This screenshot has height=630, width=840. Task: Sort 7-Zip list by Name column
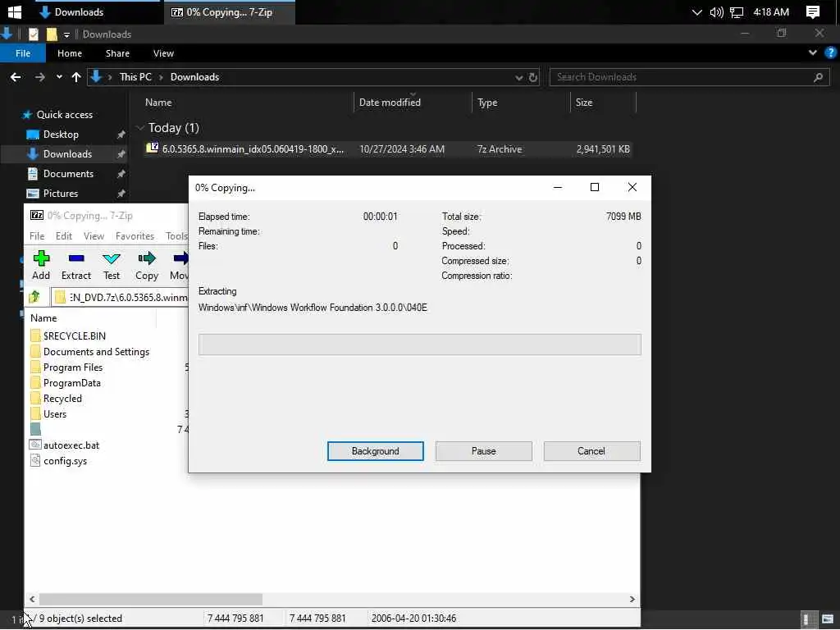tap(43, 318)
